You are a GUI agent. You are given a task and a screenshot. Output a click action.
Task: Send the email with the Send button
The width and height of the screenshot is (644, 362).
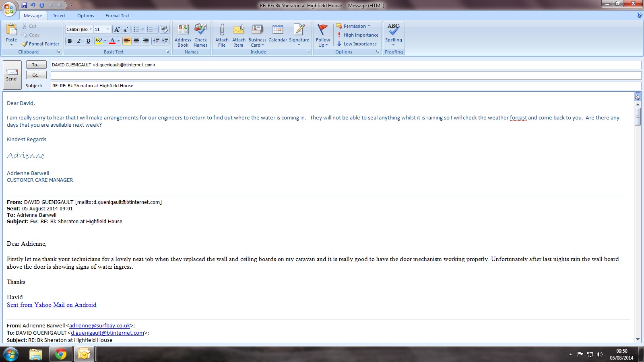(12, 75)
